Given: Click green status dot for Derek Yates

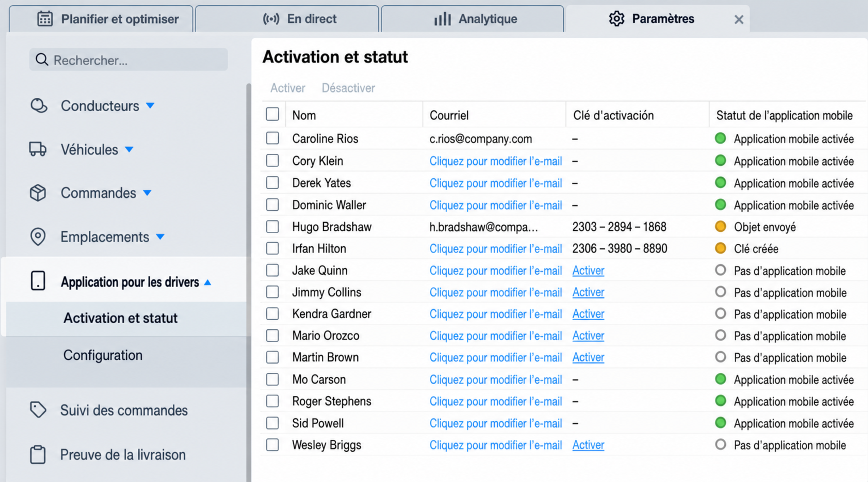Looking at the screenshot, I should coord(721,182).
